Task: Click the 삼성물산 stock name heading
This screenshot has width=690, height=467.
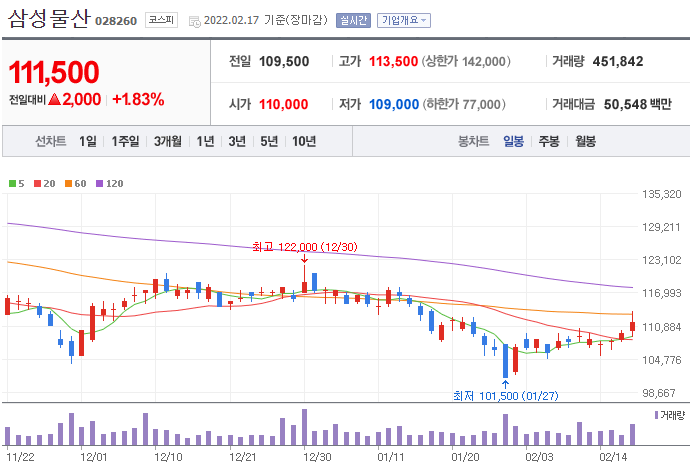Action: coord(49,19)
